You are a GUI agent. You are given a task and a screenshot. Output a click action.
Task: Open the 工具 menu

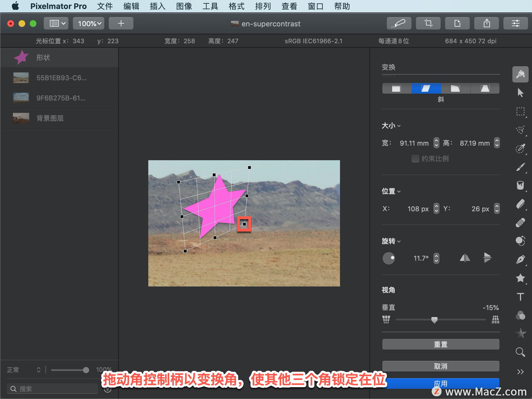[x=210, y=6]
